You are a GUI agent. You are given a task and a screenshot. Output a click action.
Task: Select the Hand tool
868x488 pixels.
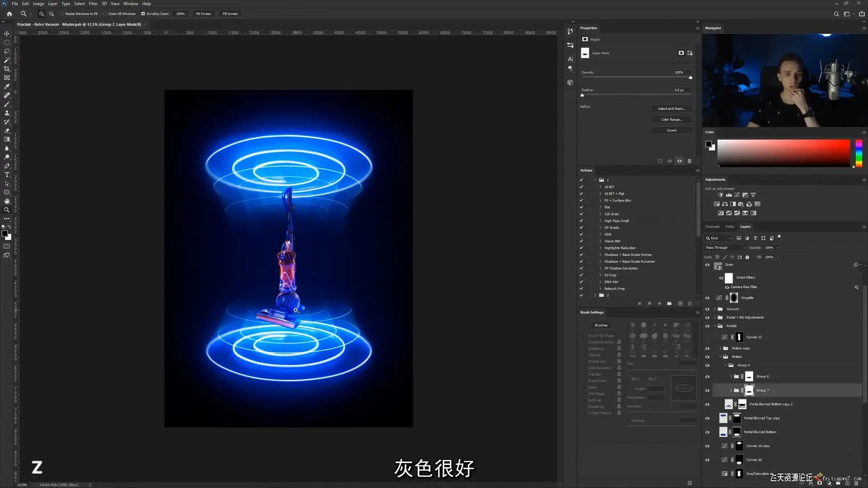click(7, 201)
